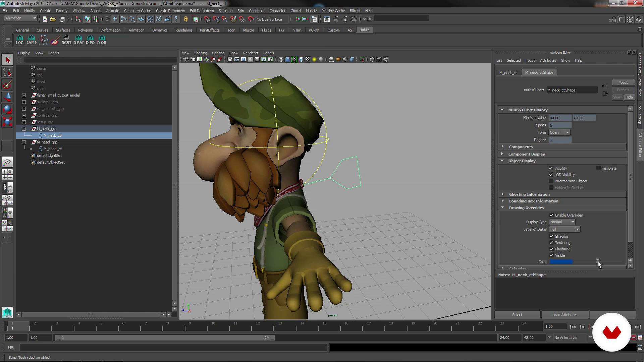Go to start of playback range

coord(573,326)
